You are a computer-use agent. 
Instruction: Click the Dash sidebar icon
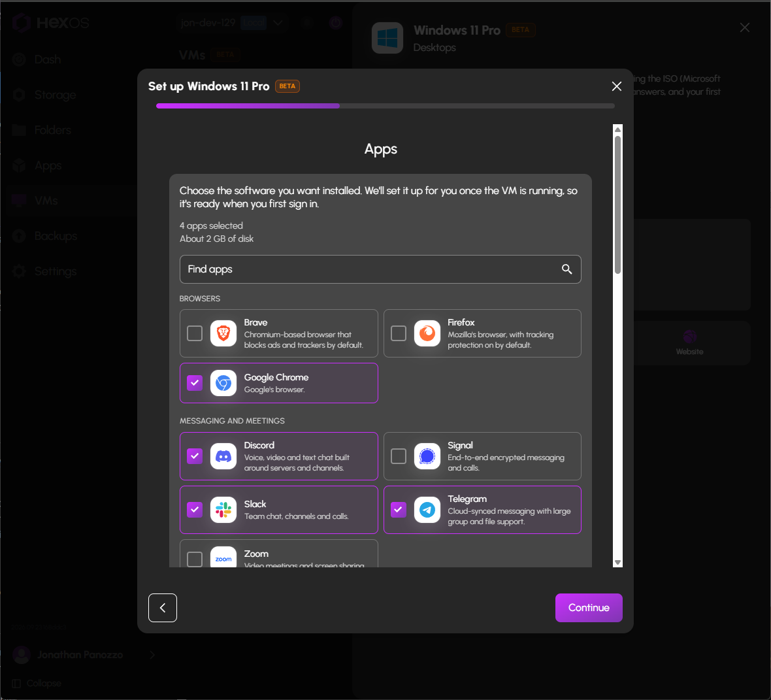19,59
